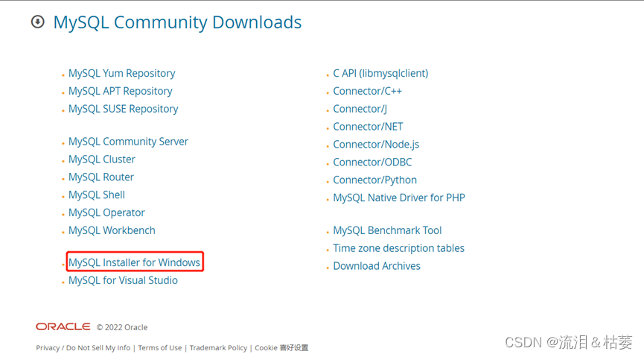Open MySQL Native Driver for PHP
Image resolution: width=644 pixels, height=357 pixels.
click(399, 198)
